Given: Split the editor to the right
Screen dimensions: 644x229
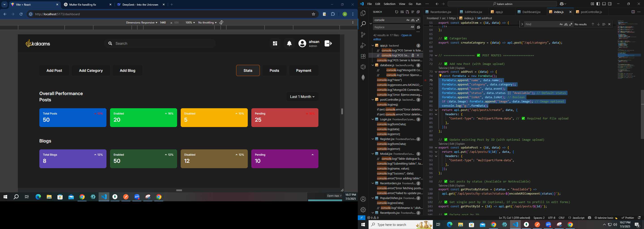Looking at the screenshot, I should pyautogui.click(x=633, y=12).
